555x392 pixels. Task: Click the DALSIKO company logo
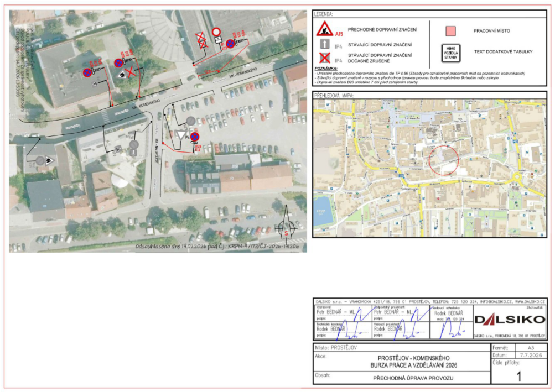[x=509, y=320]
